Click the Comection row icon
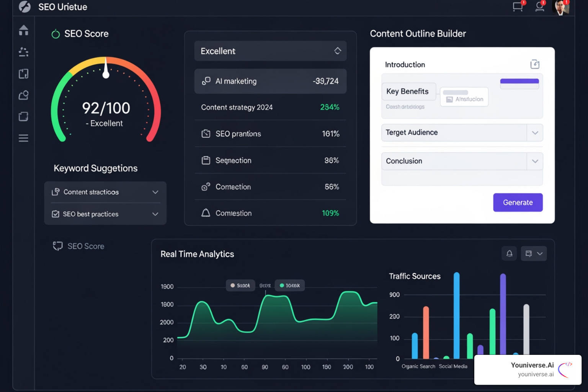The image size is (588, 392). [x=206, y=187]
